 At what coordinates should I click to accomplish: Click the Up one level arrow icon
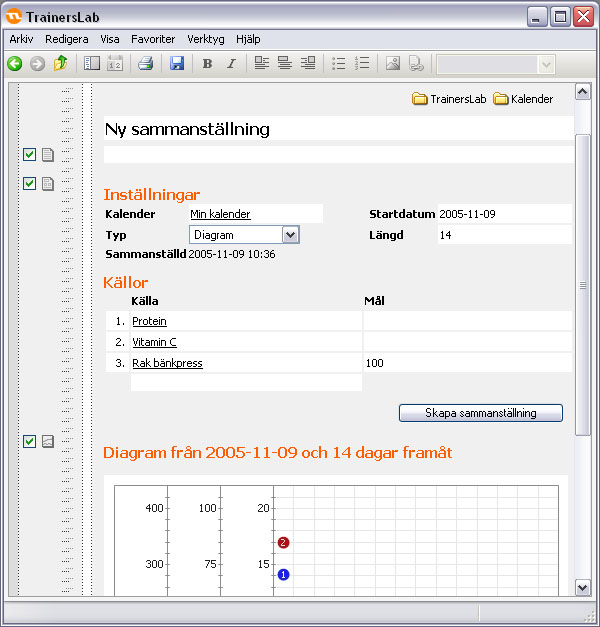coord(61,64)
